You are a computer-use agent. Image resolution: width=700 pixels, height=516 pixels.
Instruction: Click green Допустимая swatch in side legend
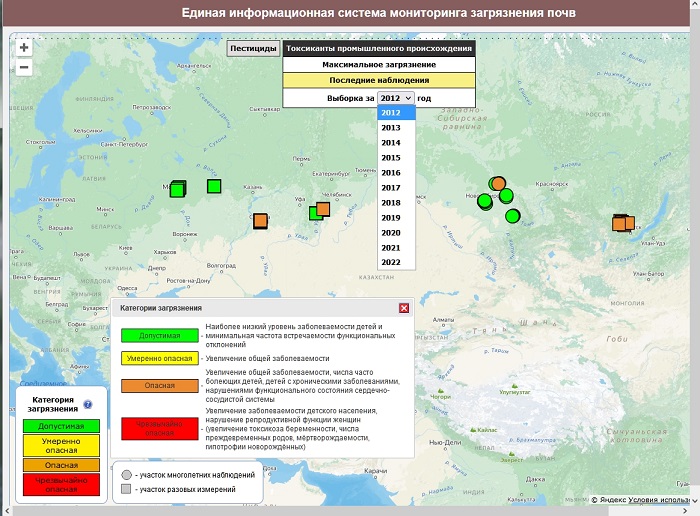(x=61, y=426)
